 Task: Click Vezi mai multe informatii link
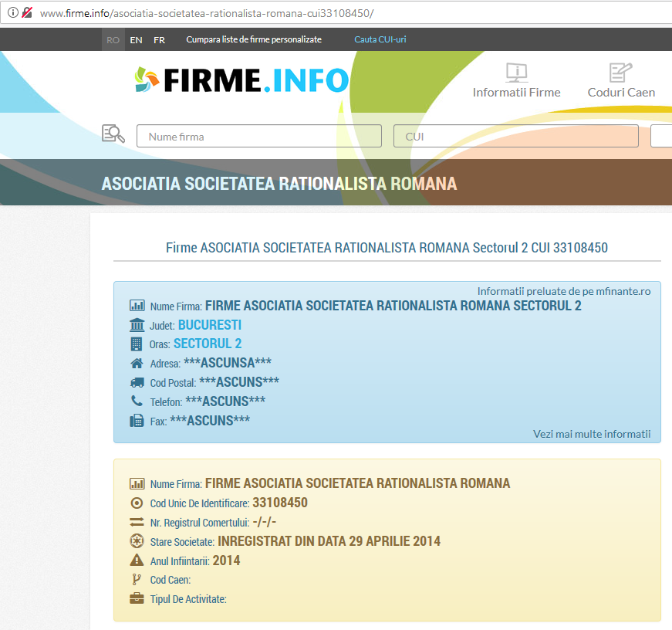[x=592, y=434]
